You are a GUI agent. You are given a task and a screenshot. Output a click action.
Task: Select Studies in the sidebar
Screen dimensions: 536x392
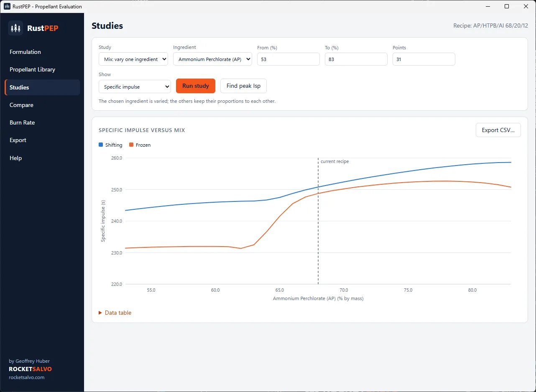click(42, 87)
